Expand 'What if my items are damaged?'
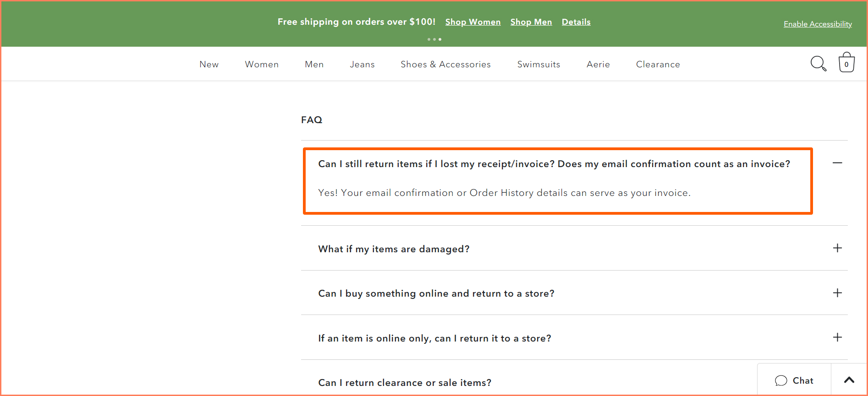Screen dimensions: 868x396 (x=394, y=249)
